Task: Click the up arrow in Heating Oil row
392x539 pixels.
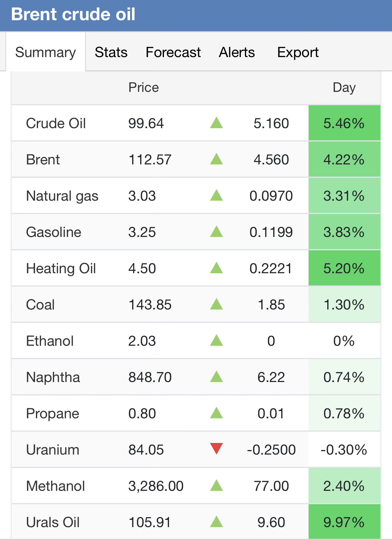Action: pyautogui.click(x=216, y=268)
